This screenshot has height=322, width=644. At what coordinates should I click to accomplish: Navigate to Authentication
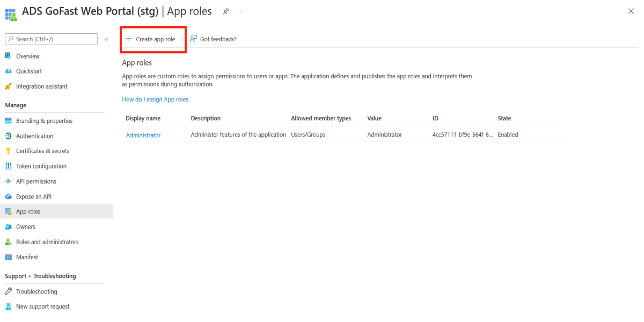point(35,136)
